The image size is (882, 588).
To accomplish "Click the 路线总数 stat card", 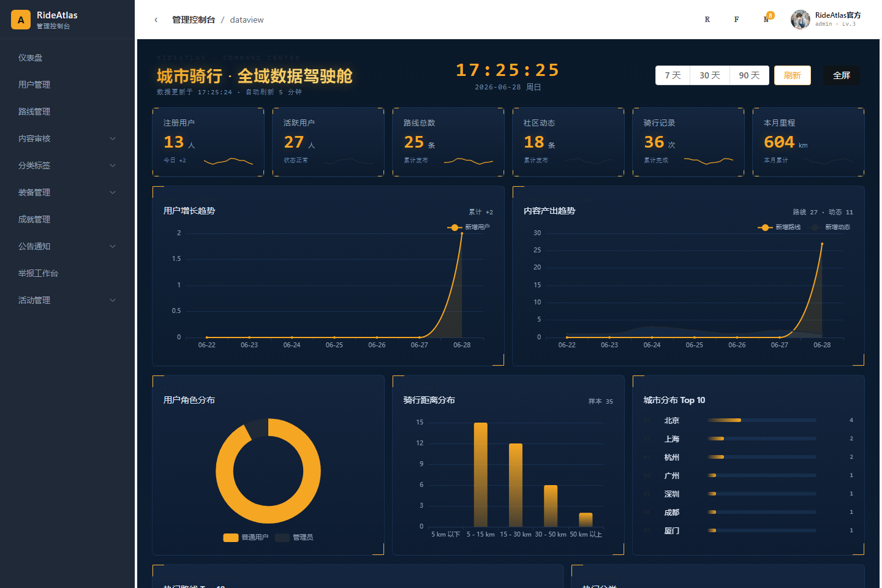I will click(448, 142).
